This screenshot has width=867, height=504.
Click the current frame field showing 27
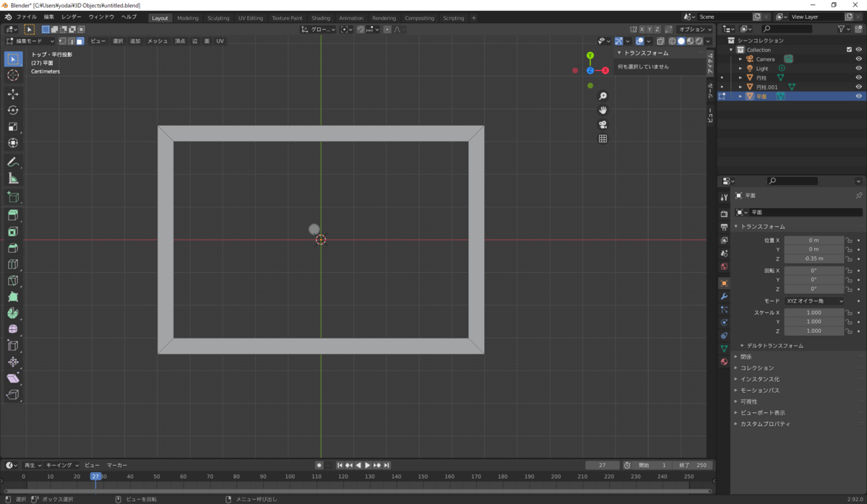(603, 465)
